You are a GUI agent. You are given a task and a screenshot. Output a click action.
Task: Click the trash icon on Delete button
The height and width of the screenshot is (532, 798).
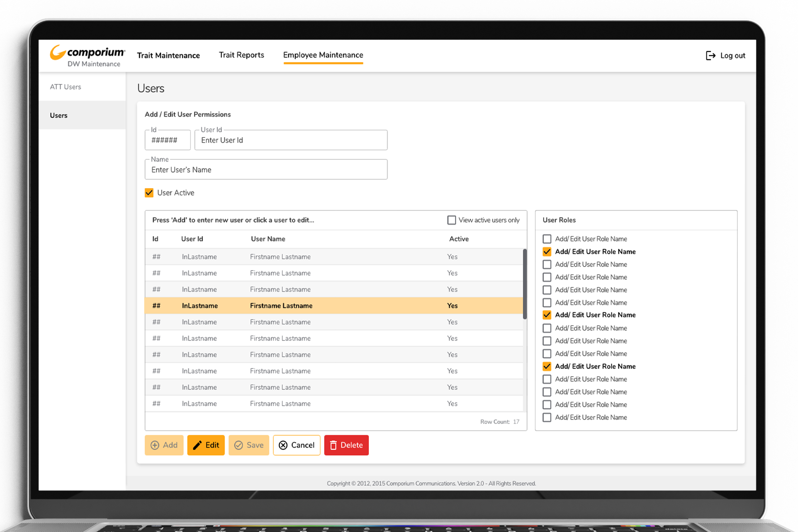click(333, 445)
